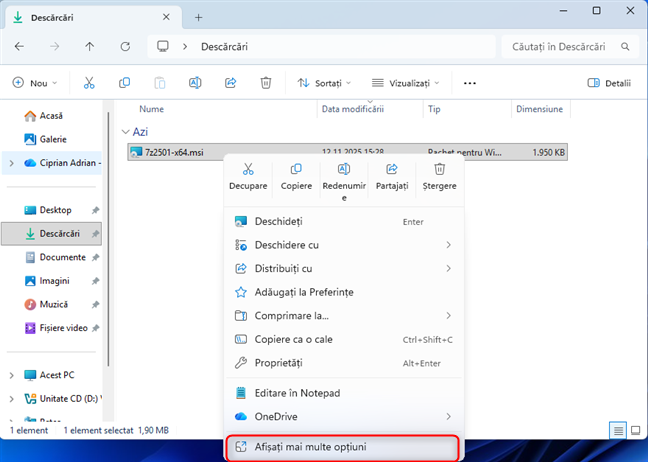Viewport: 648px width, 462px height.
Task: Open the OneDrive submenu entry
Action: click(343, 417)
